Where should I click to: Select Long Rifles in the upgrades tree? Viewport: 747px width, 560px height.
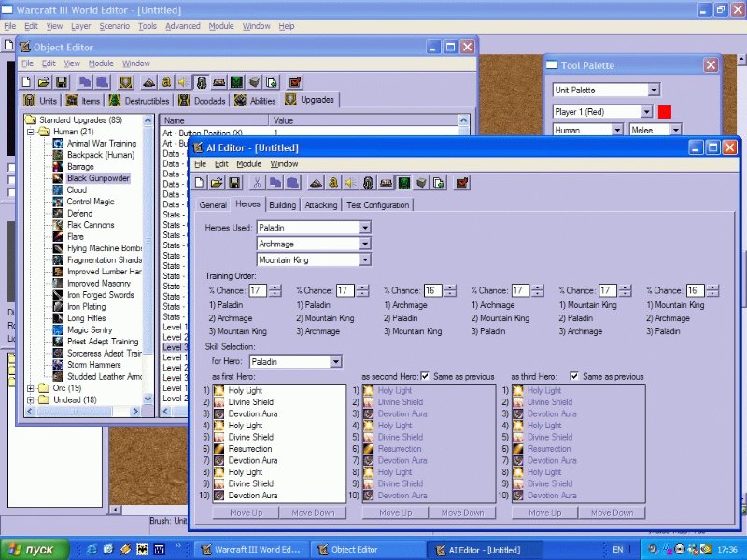tap(86, 318)
